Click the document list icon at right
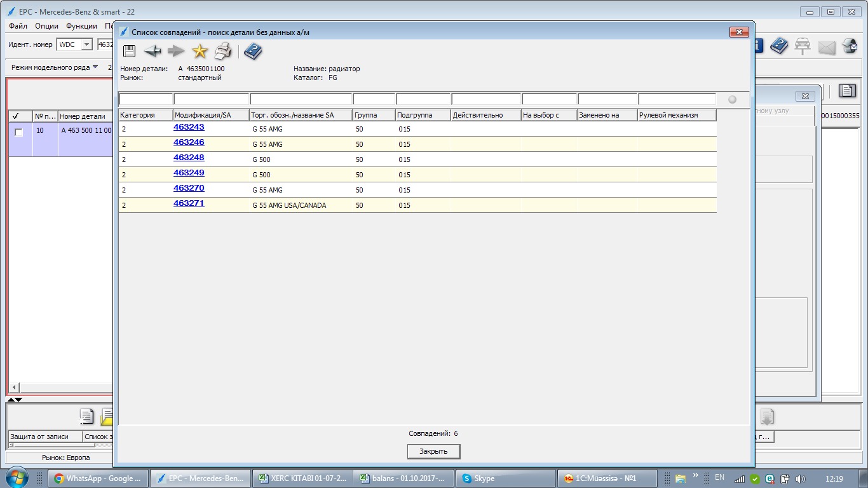 coord(847,91)
